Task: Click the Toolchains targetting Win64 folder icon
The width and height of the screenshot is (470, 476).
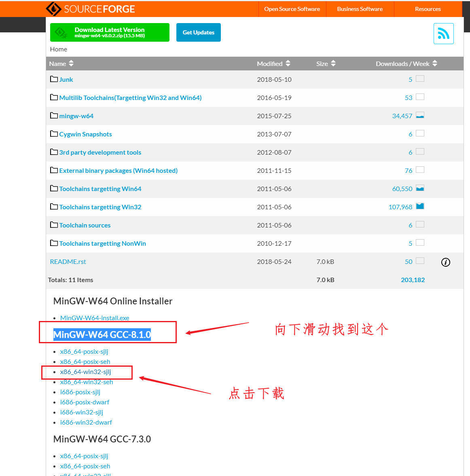Action: 54,189
